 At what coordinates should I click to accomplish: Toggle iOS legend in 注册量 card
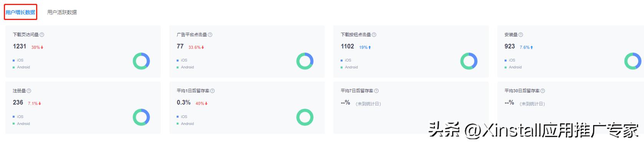18,116
